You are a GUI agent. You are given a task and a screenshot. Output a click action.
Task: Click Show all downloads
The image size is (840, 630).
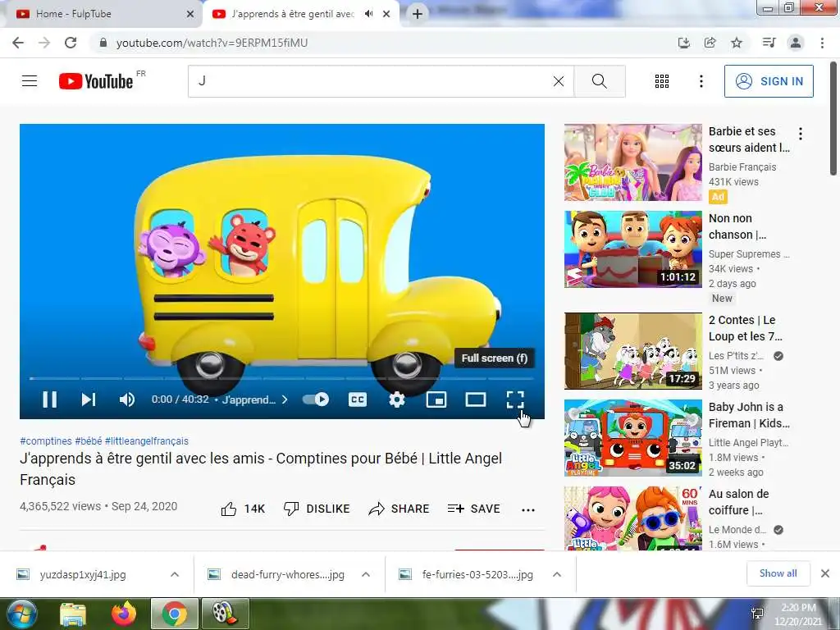pos(778,573)
